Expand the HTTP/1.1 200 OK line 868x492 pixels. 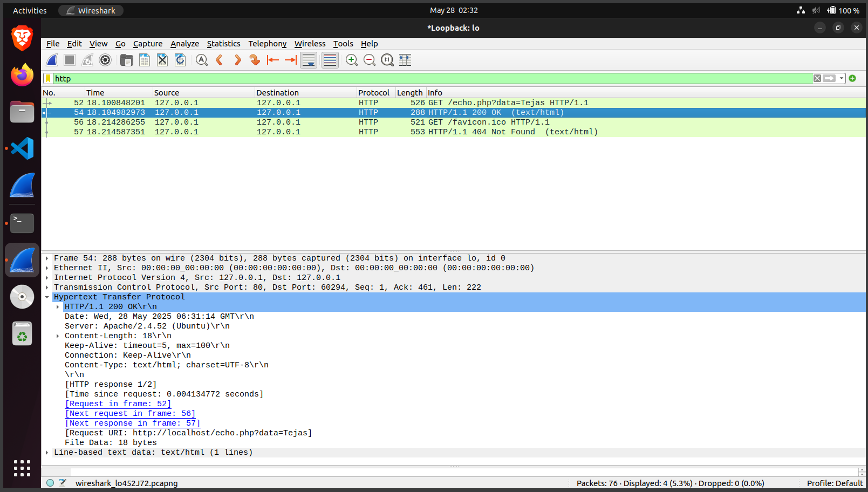(x=58, y=307)
